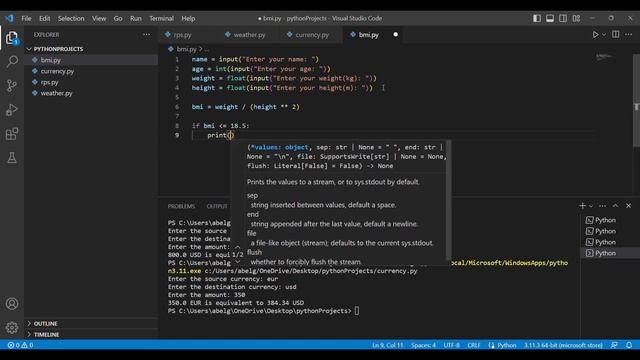Viewport: 640px width, 360px height.
Task: Open notifications bell in status bar
Action: click(x=629, y=345)
